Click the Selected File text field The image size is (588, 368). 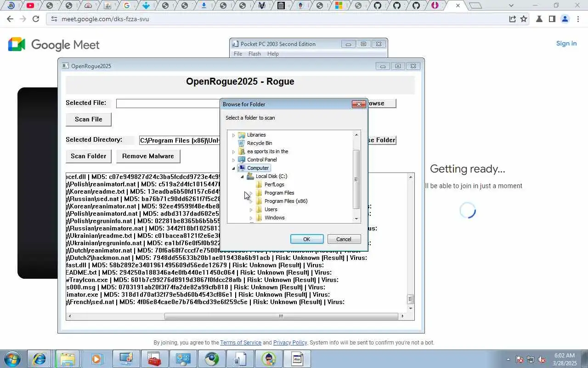point(168,103)
